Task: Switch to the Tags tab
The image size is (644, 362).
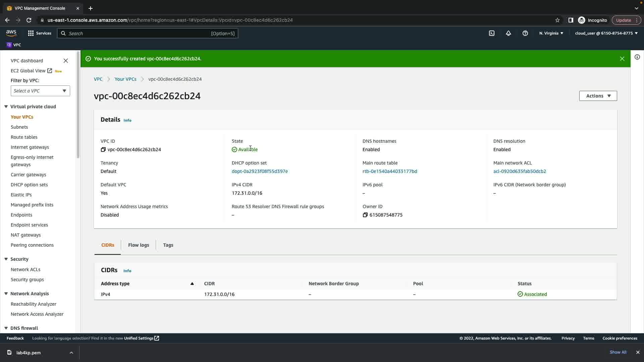Action: pos(168,245)
